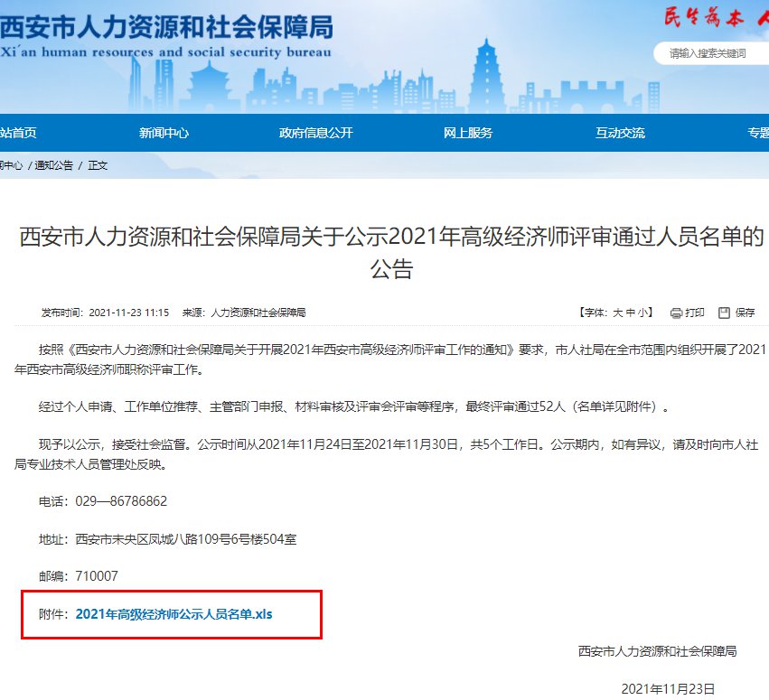Expand the 网上服务 navigation menu
The image size is (769, 700).
[x=467, y=133]
